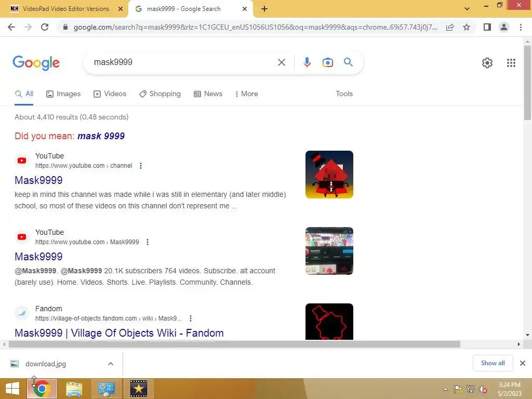Click the 'mask 9999' suggestion link
The height and width of the screenshot is (399, 532).
pyautogui.click(x=101, y=136)
